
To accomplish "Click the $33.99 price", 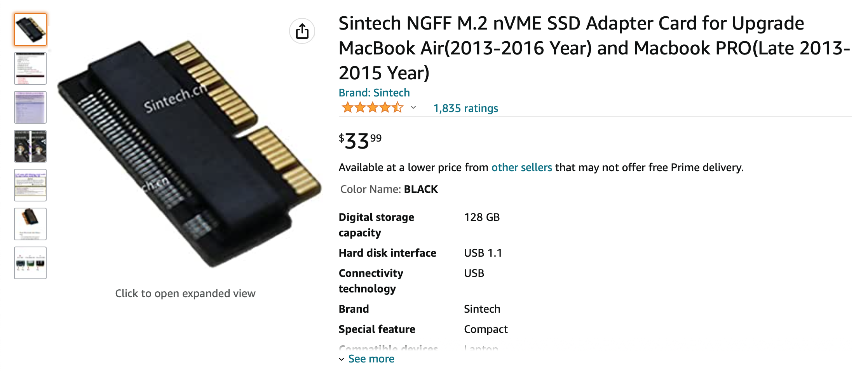I will 360,141.
